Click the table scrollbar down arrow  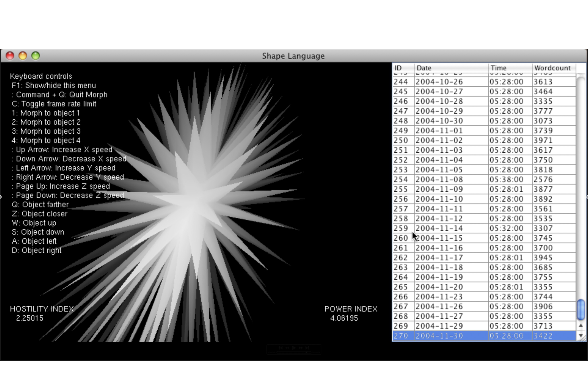point(581,335)
